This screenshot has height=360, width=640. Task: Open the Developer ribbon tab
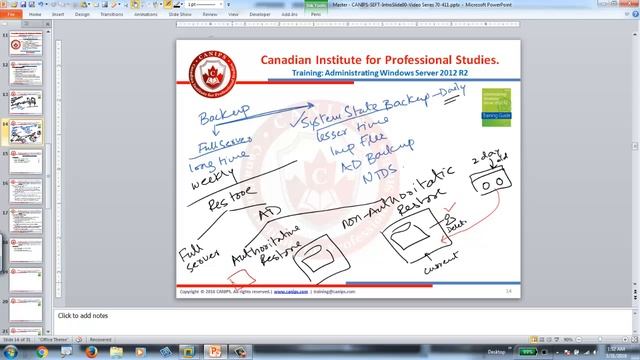[260, 14]
